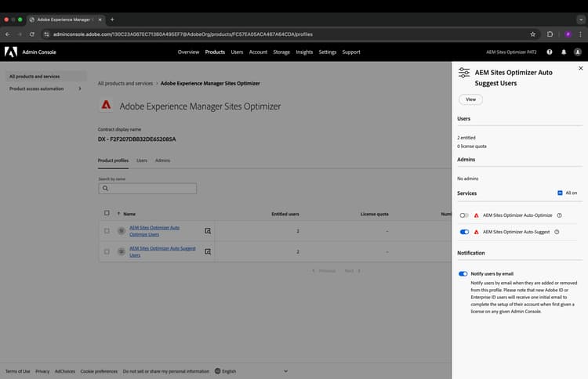Screen dimensions: 588x379
Task: Switch to the Users tab under product
Action: point(142,161)
